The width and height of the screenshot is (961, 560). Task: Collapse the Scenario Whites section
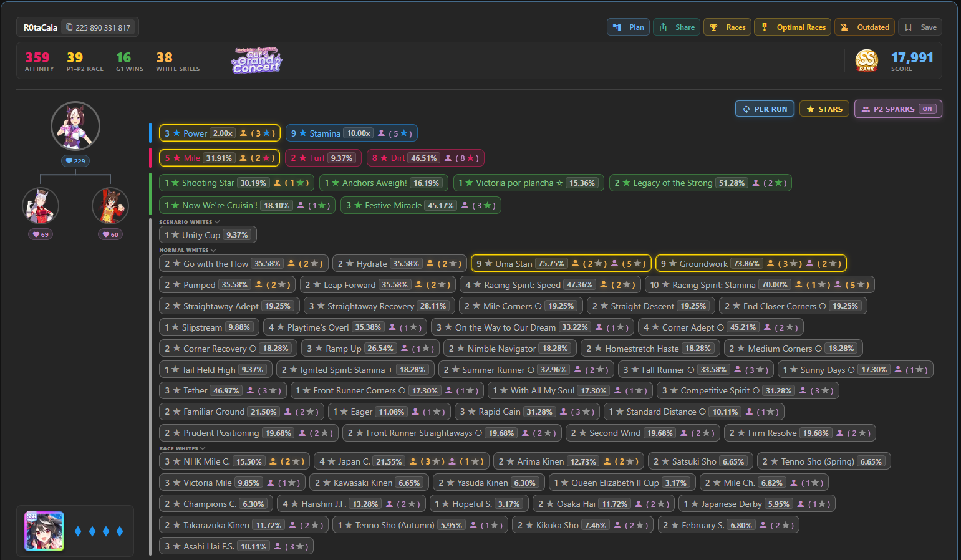click(x=190, y=222)
